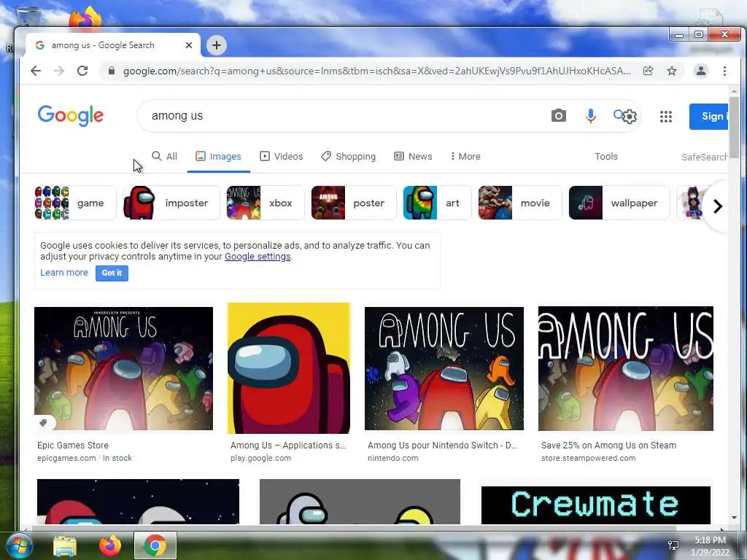The width and height of the screenshot is (747, 560).
Task: Open the Chrome profile icon
Action: [x=701, y=71]
